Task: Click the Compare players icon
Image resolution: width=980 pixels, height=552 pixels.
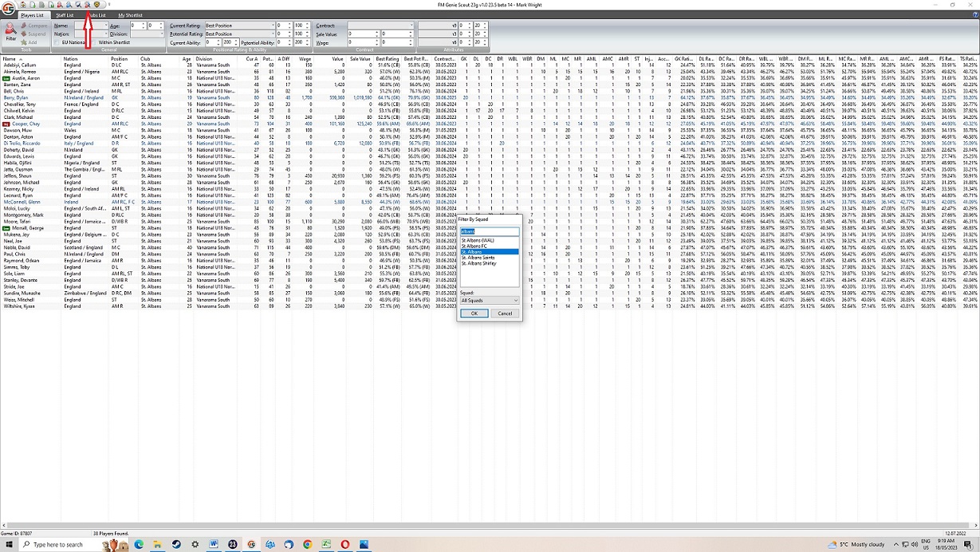Action: pyautogui.click(x=24, y=26)
